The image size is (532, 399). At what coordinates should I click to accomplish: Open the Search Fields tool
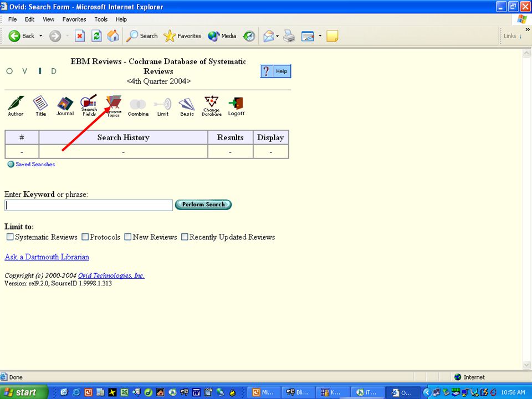tap(89, 105)
